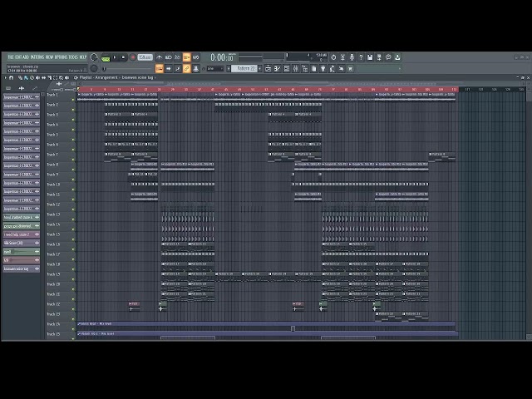This screenshot has height=399, width=532.
Task: Click bar 171 on the timeline ruler
Action: pyautogui.click(x=467, y=89)
